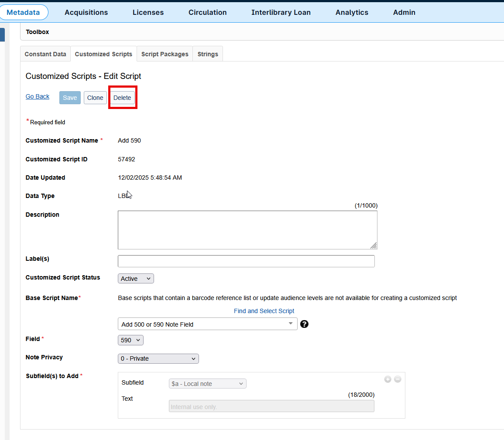Image resolution: width=504 pixels, height=440 pixels.
Task: Switch to the Constant Data tab
Action: [x=45, y=54]
